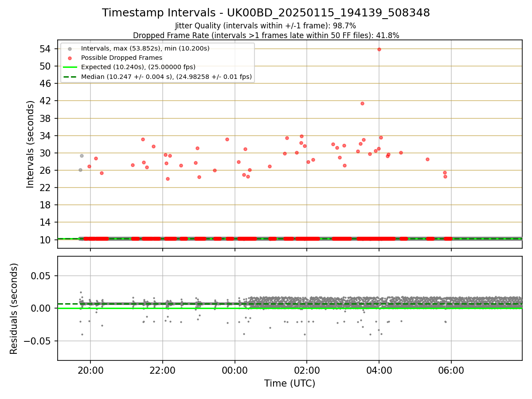
Task: Click the 34 tick on intervals axis
Action: pyautogui.click(x=46, y=136)
